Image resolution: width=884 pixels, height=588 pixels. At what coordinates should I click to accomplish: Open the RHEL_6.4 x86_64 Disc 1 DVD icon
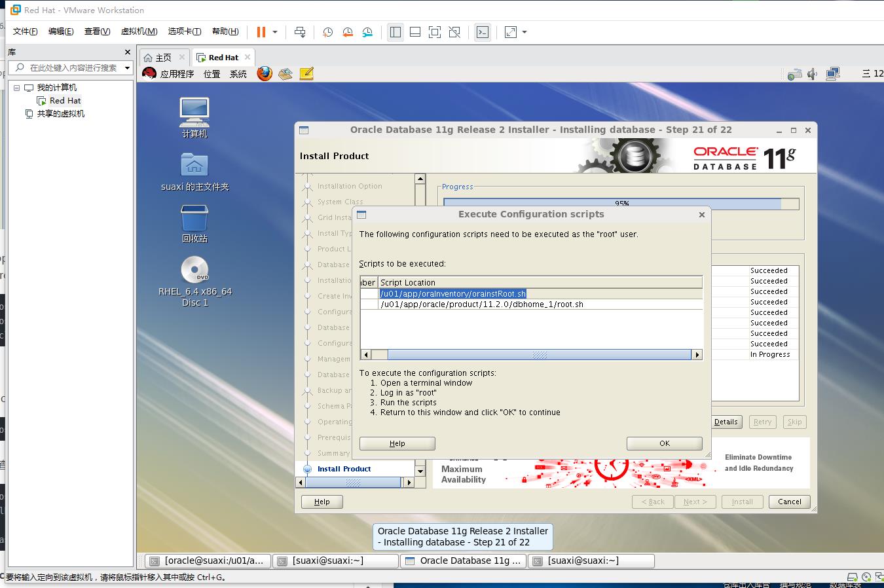(x=194, y=282)
